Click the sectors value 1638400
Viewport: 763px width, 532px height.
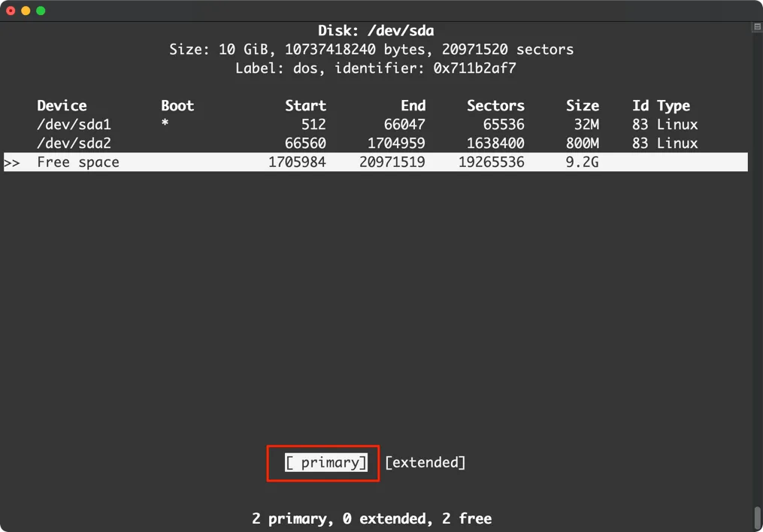[495, 144]
